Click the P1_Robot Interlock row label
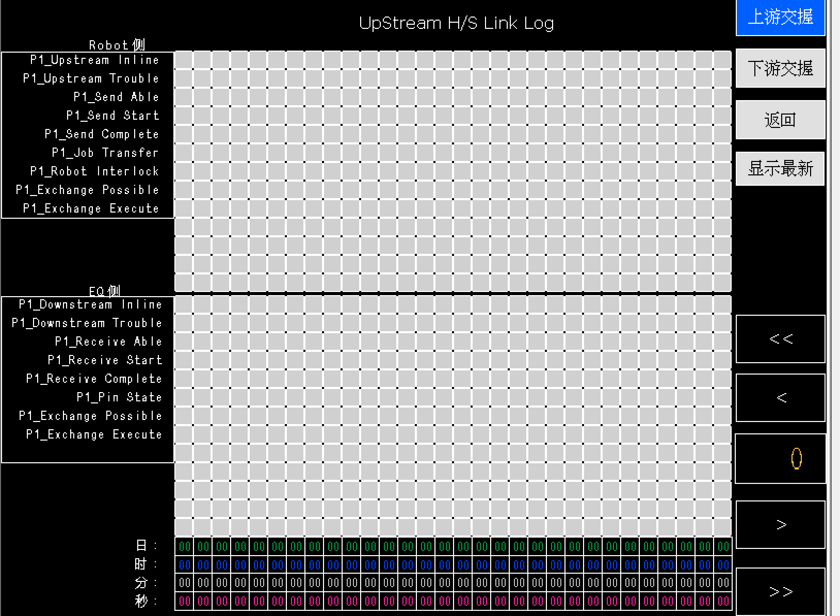Viewport: 840px width, 616px height. pos(94,171)
